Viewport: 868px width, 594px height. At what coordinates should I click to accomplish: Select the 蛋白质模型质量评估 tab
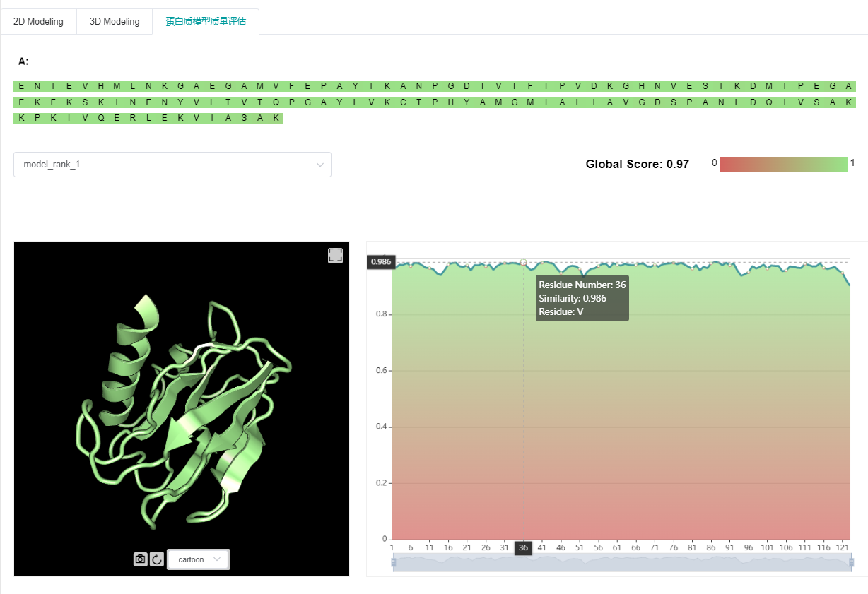206,22
